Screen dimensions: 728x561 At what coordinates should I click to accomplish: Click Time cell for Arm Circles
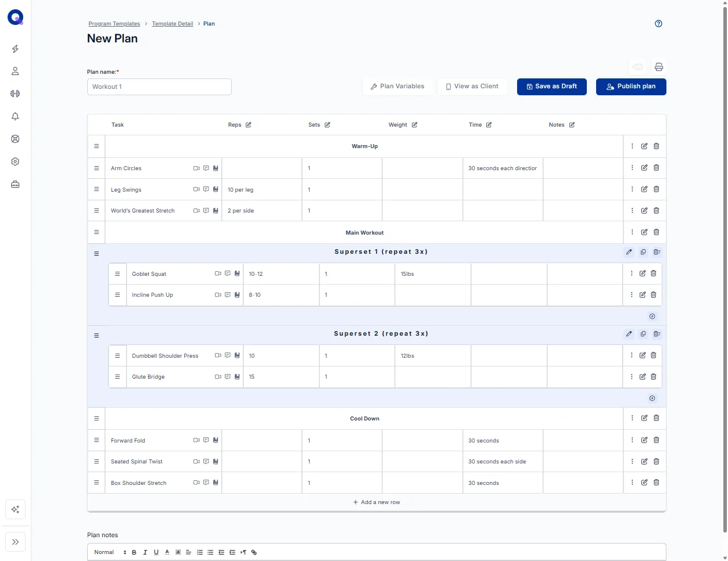pyautogui.click(x=503, y=168)
